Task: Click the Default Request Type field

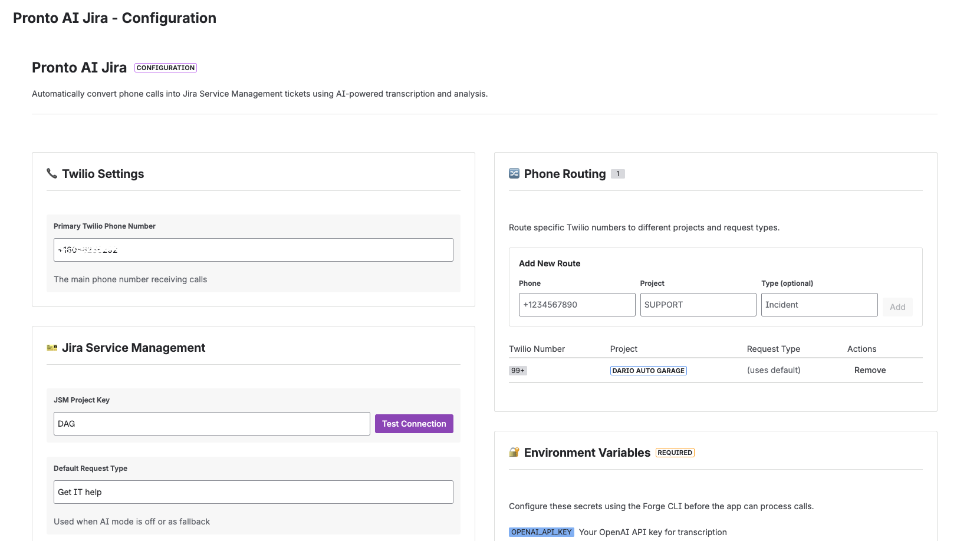Action: [254, 492]
